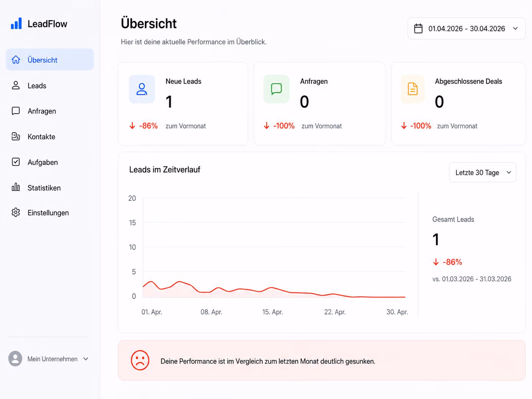Click the red down arrow on Abgeschlossene Deals card
The image size is (532, 399).
(x=404, y=126)
